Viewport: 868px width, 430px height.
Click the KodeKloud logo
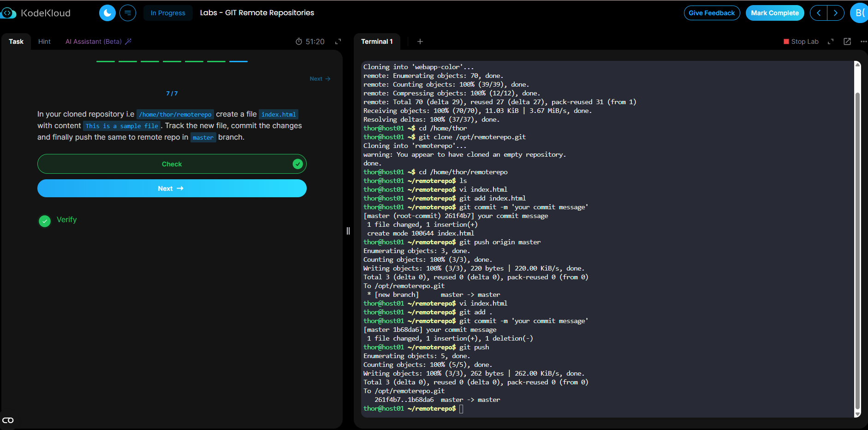click(36, 13)
